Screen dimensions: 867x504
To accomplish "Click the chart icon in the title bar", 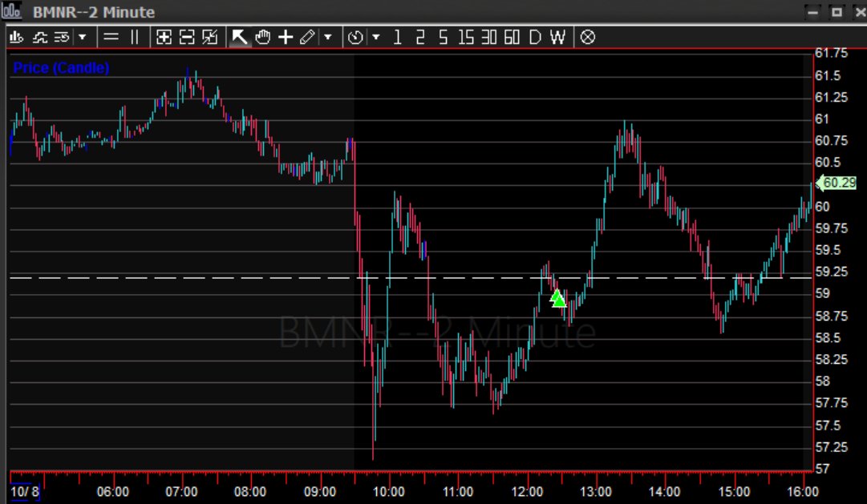I will coord(11,11).
